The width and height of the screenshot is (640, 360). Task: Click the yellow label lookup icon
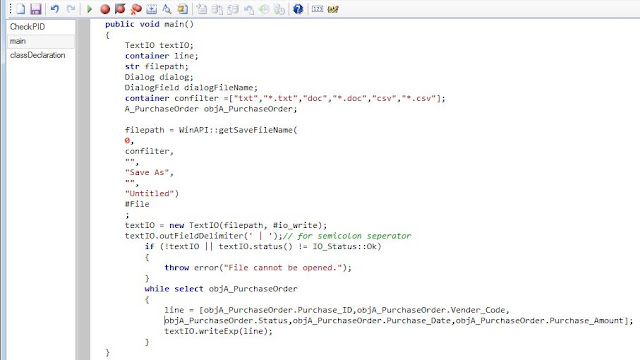click(x=182, y=9)
